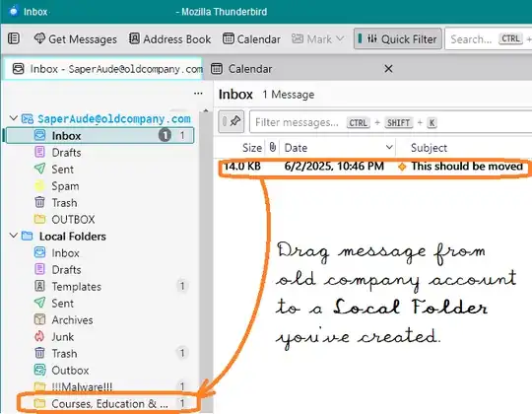Click the Filter messages input field
The height and width of the screenshot is (414, 532).
click(x=390, y=122)
